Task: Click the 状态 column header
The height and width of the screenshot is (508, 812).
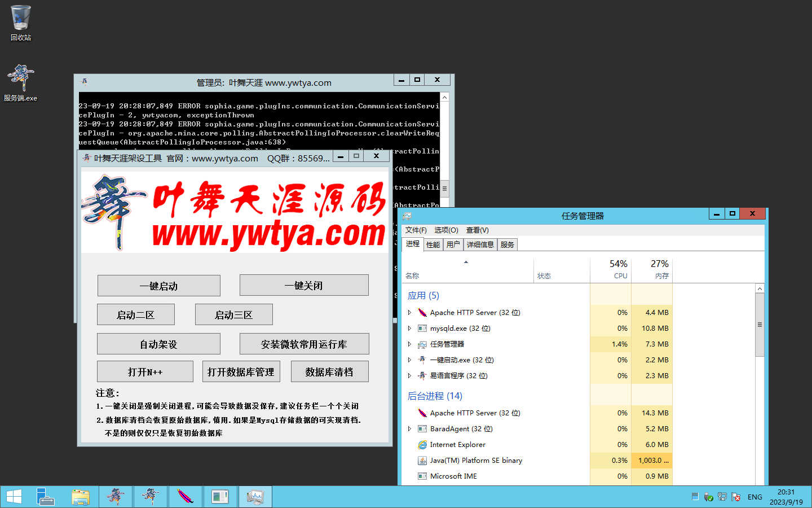Action: coord(562,269)
